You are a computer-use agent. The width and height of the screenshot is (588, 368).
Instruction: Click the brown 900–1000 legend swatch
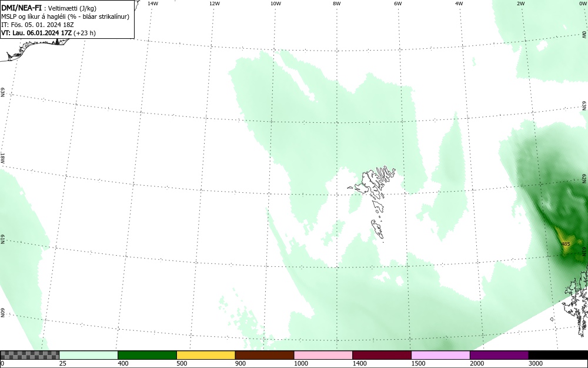pyautogui.click(x=265, y=355)
